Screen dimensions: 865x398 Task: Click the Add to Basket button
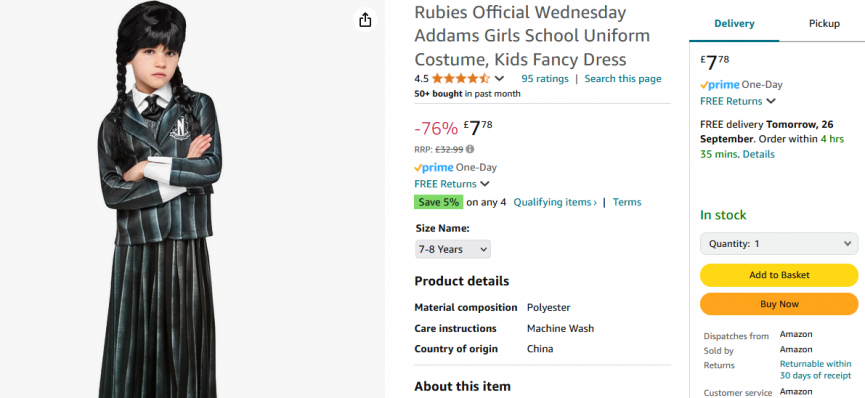coord(779,275)
